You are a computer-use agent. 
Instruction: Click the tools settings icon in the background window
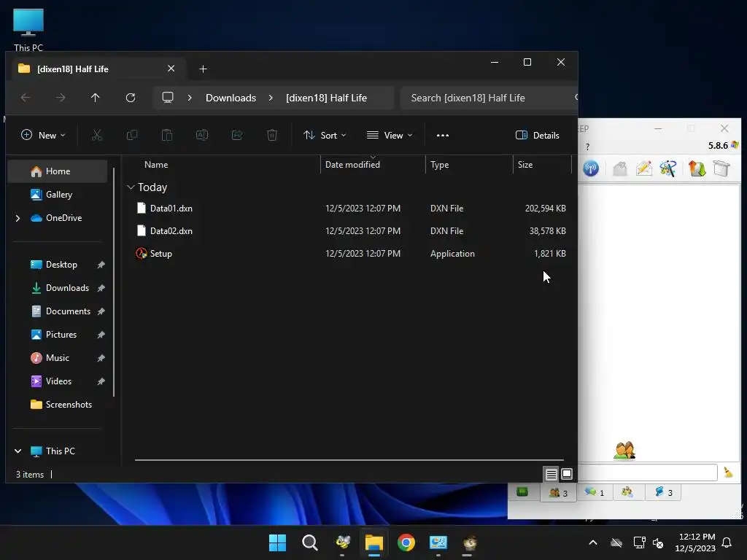[x=668, y=168]
